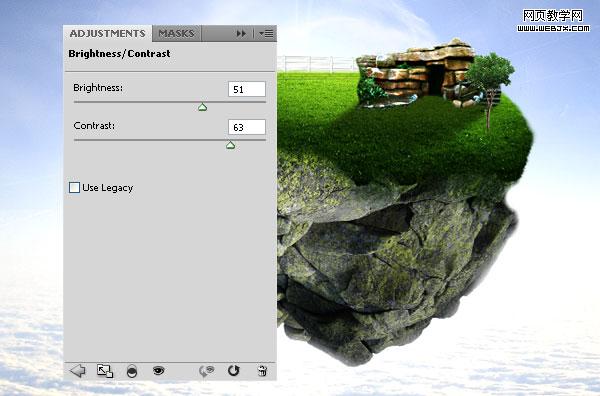The height and width of the screenshot is (396, 600).
Task: Reset adjustment to defaults icon
Action: pos(233,370)
